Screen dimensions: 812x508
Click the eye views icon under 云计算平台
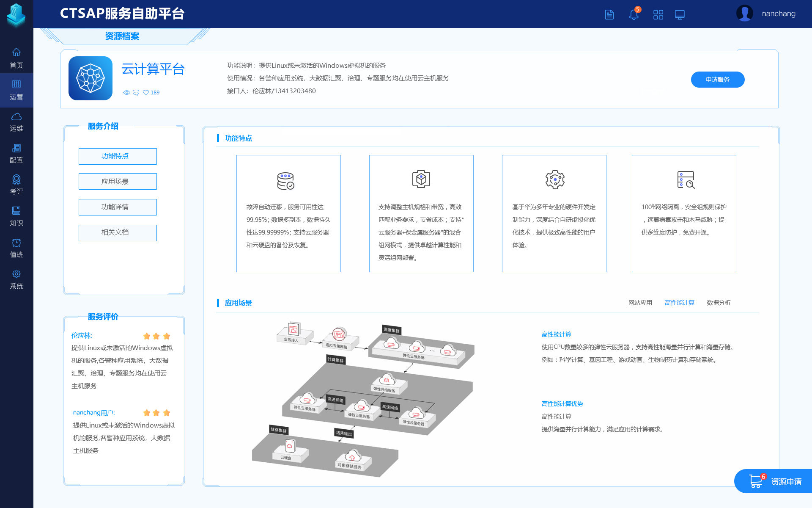point(126,93)
